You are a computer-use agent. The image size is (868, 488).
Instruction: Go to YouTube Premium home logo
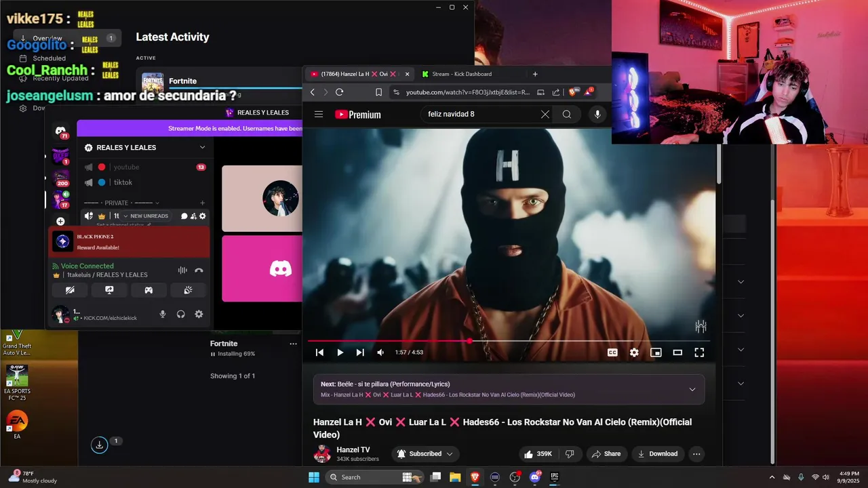[357, 115]
